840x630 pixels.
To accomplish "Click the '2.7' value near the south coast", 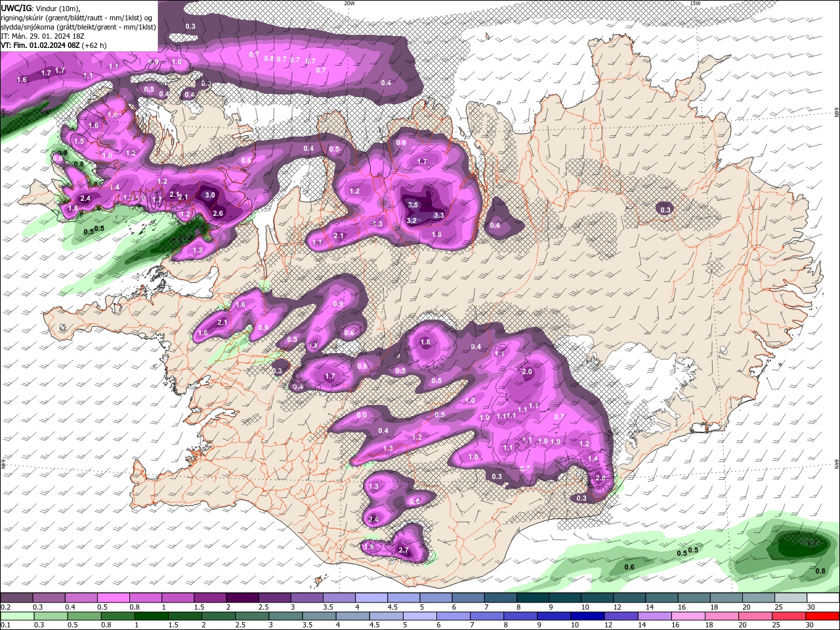I will click(404, 551).
